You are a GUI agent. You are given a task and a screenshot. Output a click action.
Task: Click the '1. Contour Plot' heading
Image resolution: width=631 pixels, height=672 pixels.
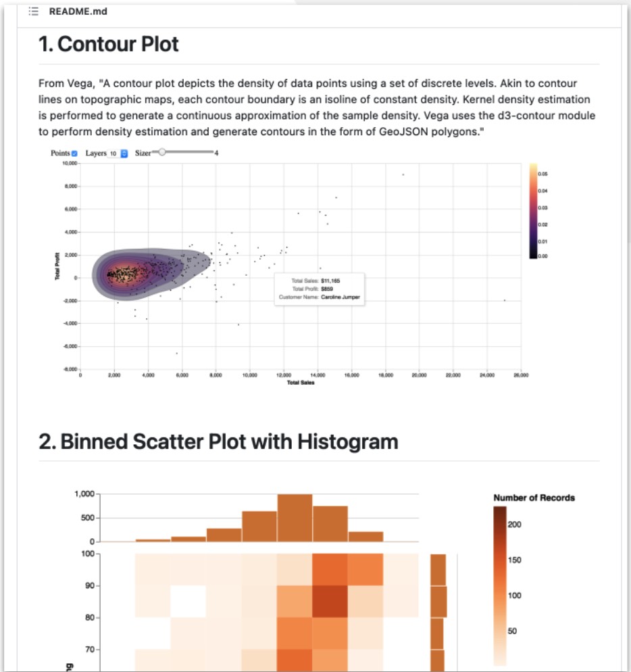click(x=108, y=44)
